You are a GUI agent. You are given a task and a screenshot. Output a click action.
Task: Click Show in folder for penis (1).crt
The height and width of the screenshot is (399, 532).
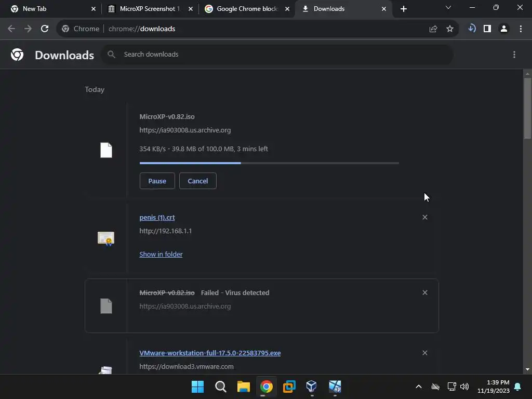161,254
